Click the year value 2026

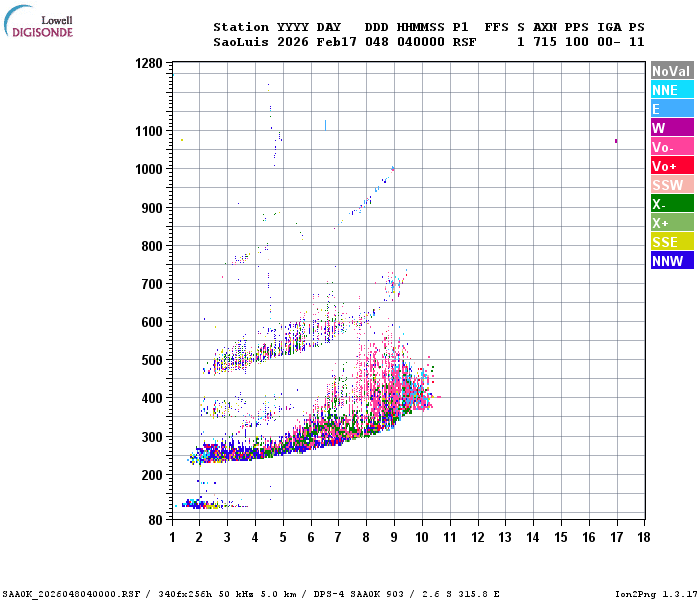click(293, 42)
